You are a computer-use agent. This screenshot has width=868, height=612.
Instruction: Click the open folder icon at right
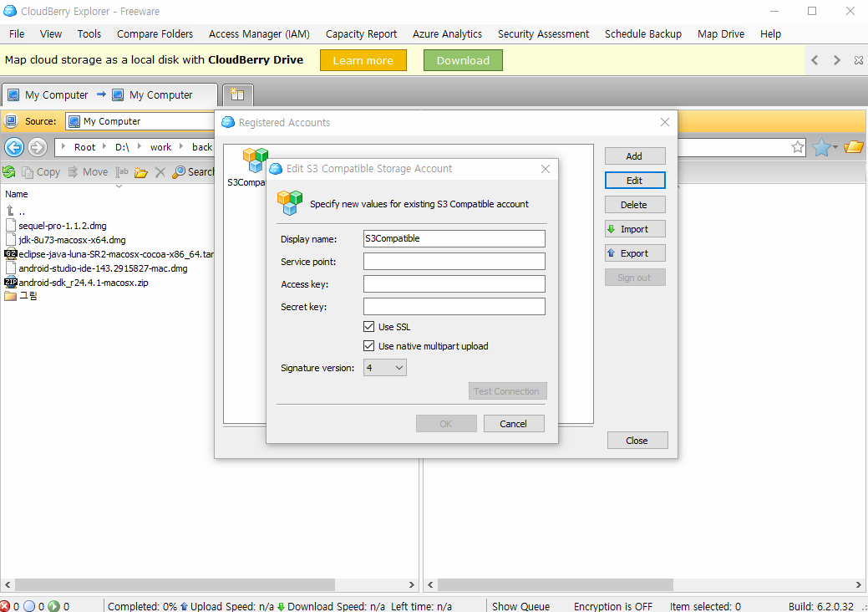[x=854, y=147]
